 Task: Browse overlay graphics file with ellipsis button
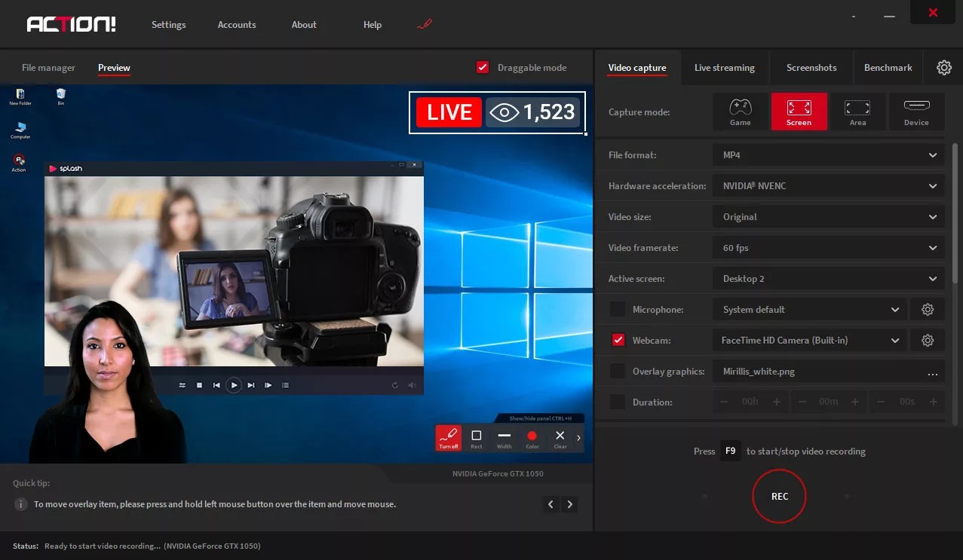pos(933,372)
